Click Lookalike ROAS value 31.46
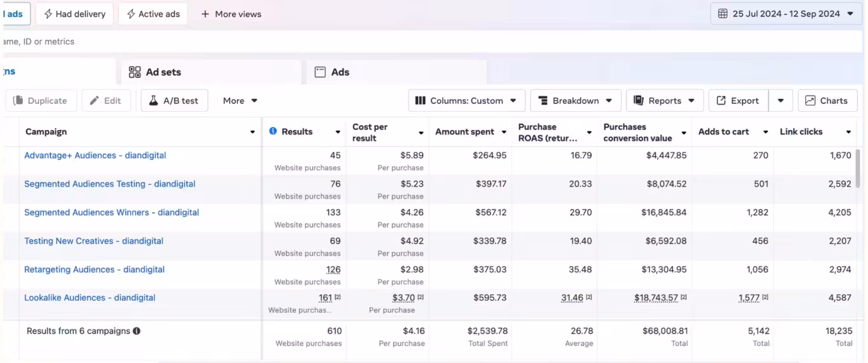This screenshot has width=868, height=363. (x=573, y=298)
